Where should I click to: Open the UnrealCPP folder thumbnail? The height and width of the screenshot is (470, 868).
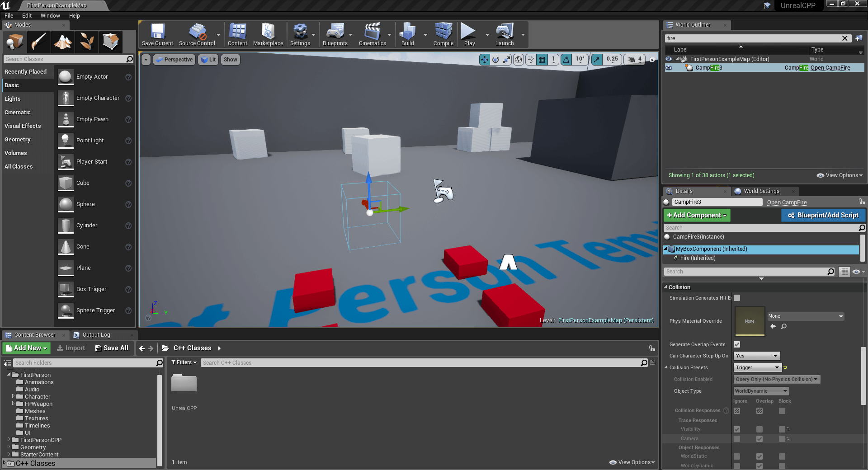tap(184, 384)
